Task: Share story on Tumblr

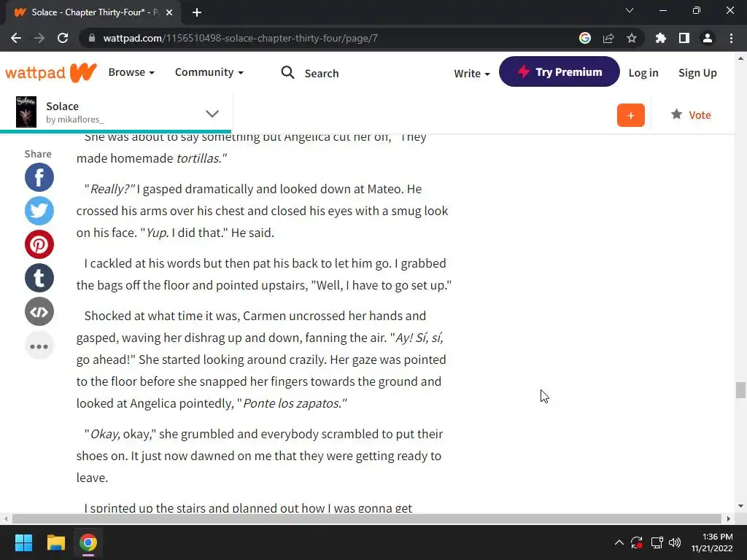Action: (39, 278)
